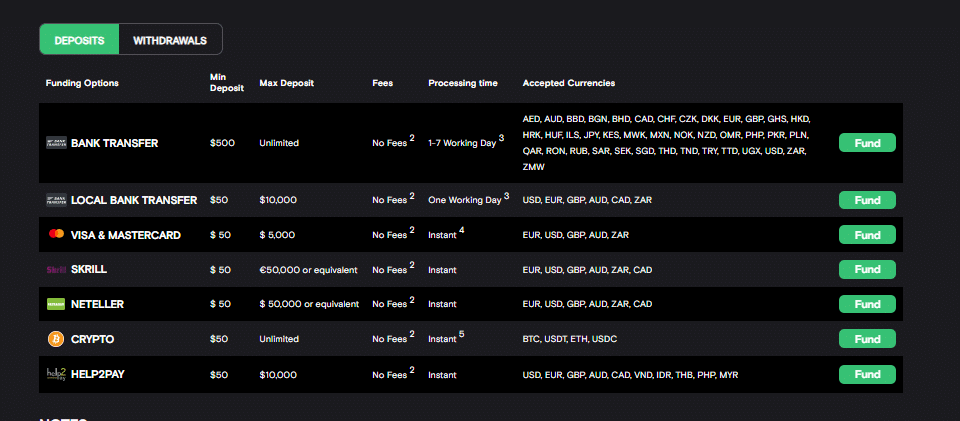Click the Bank Transfer logo icon
This screenshot has width=960, height=421.
click(56, 143)
